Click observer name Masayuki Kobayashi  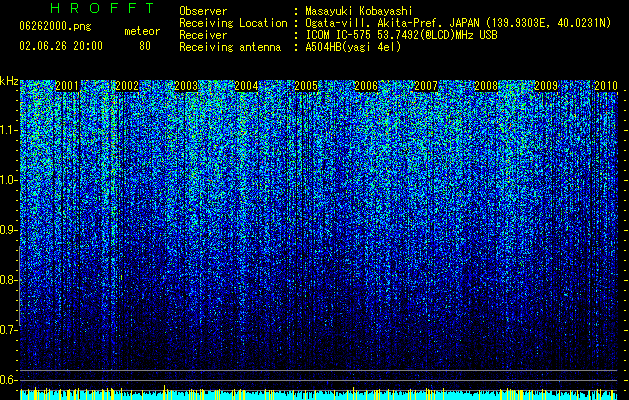(359, 11)
